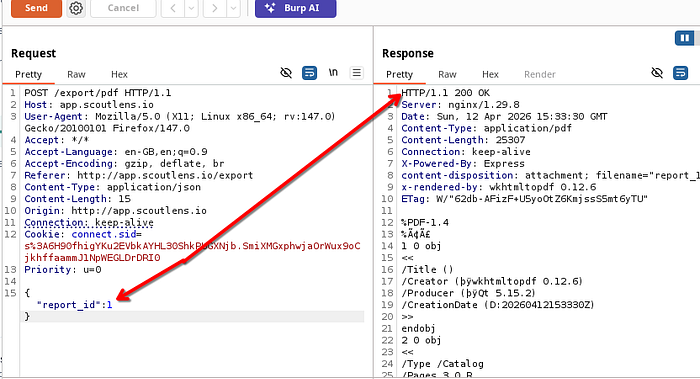Open the Request hamburger options menu
Image resolution: width=700 pixels, height=379 pixels.
357,73
